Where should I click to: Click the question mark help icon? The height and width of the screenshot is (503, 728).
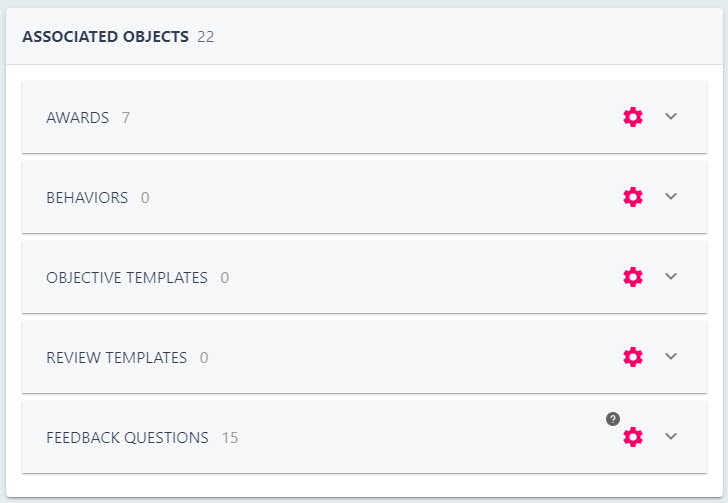click(x=613, y=419)
